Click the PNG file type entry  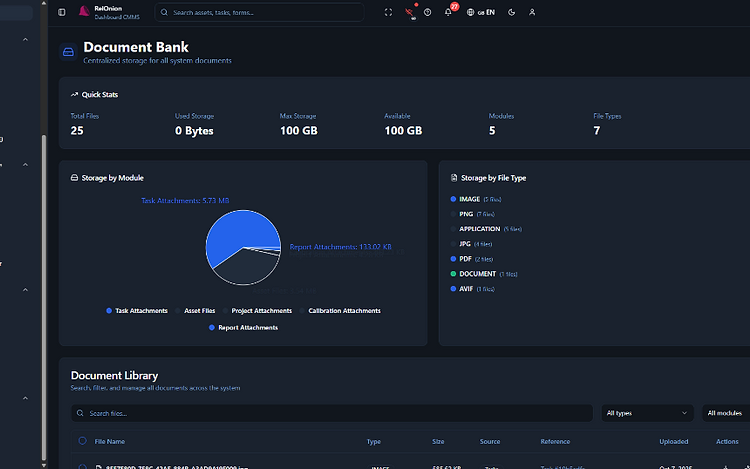pos(473,214)
